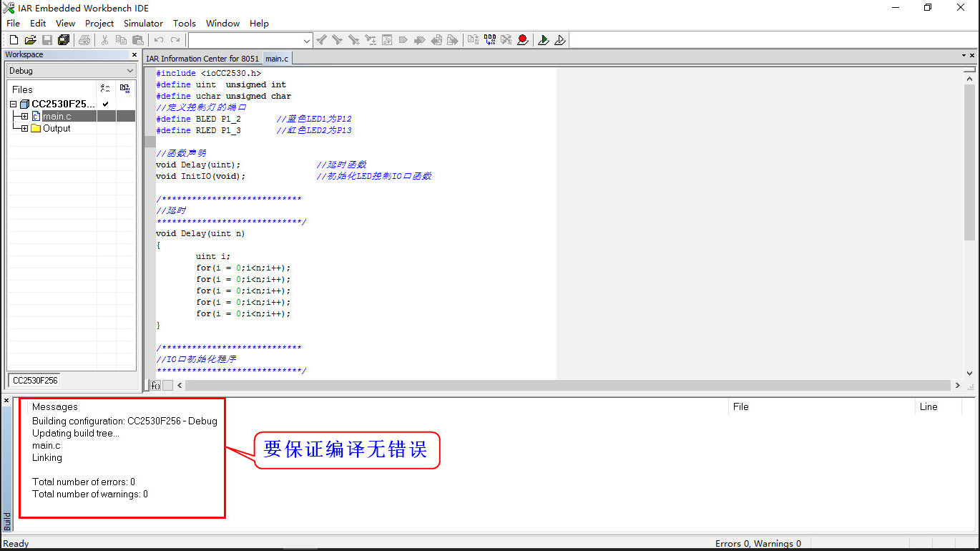Screen dimensions: 980x551
Task: Click the Find Next toolbar icon
Action: tap(337, 40)
